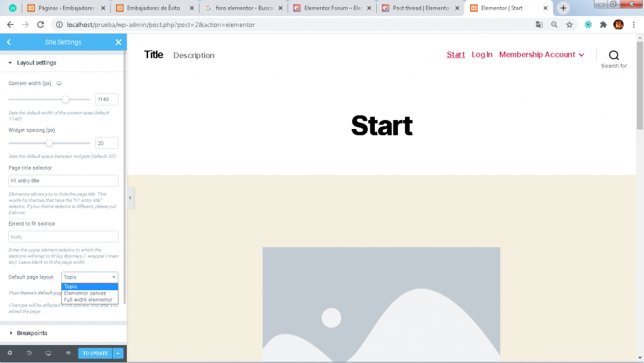Switch to the Embajadores de Éxito tab

(154, 8)
